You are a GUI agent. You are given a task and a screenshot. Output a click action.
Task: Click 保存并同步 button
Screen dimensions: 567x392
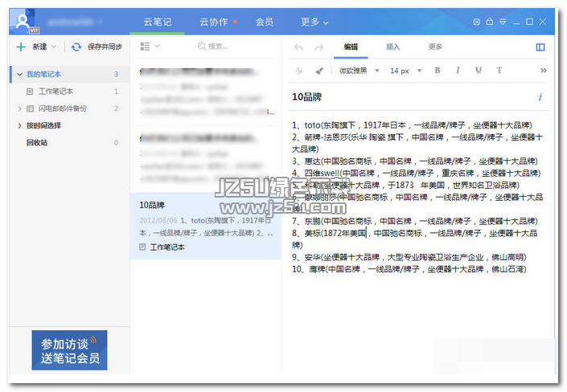coord(105,47)
